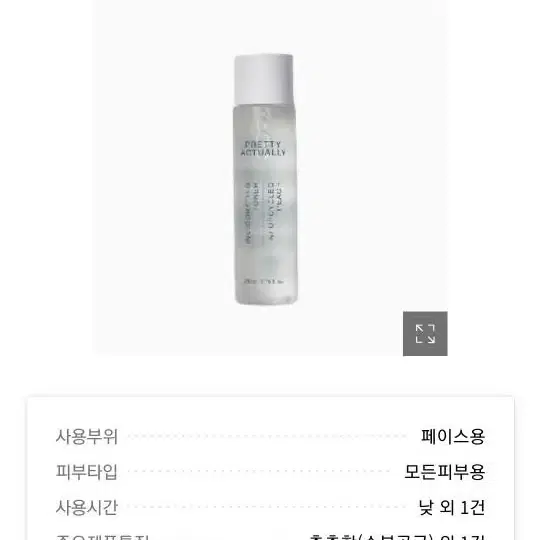Viewport: 540px width, 540px height.
Task: Expand the 낮 외 1건 value
Action: click(451, 507)
